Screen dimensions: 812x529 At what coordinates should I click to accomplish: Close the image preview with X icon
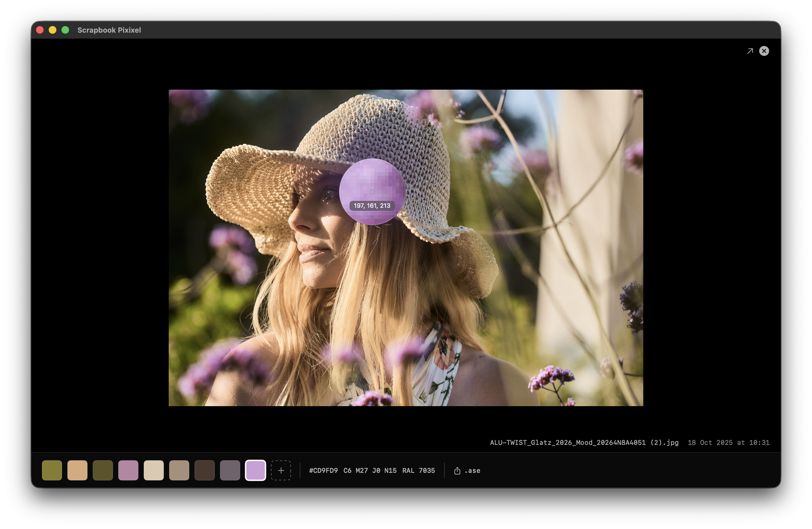tap(764, 51)
